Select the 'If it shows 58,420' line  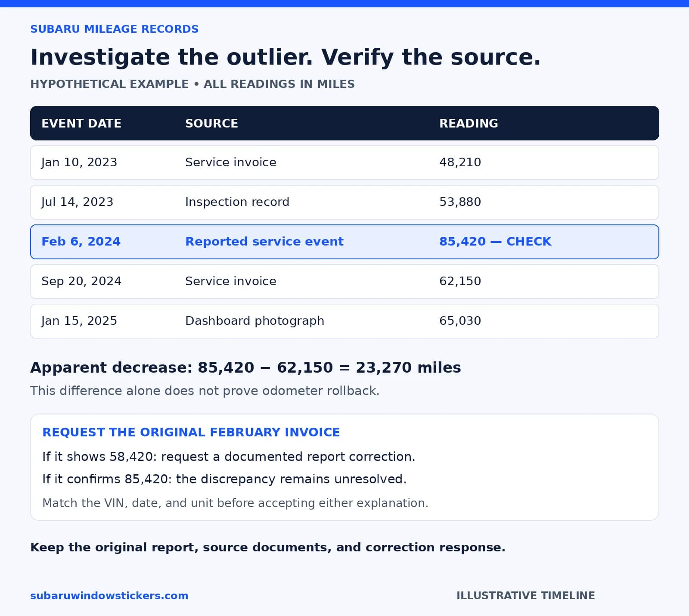(x=229, y=457)
